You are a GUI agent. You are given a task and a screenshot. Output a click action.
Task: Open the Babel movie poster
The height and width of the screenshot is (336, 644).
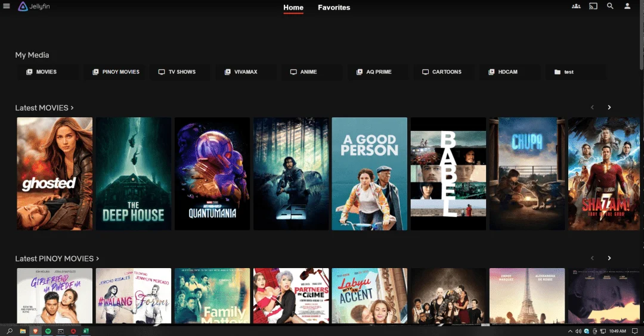click(448, 173)
